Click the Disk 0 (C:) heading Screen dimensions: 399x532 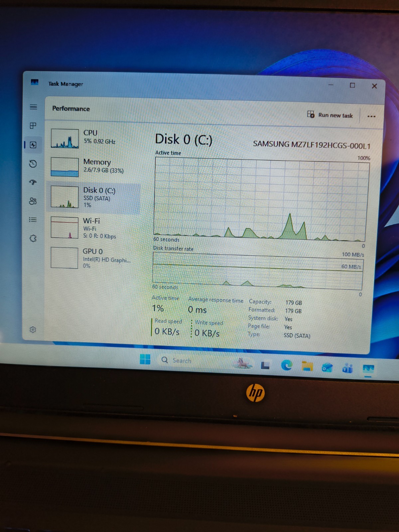pos(184,140)
